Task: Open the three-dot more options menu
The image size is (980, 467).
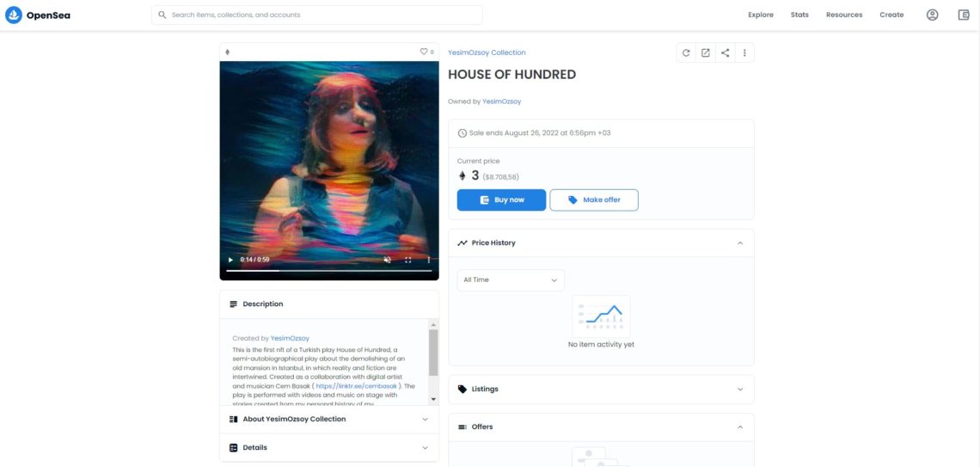Action: click(744, 53)
